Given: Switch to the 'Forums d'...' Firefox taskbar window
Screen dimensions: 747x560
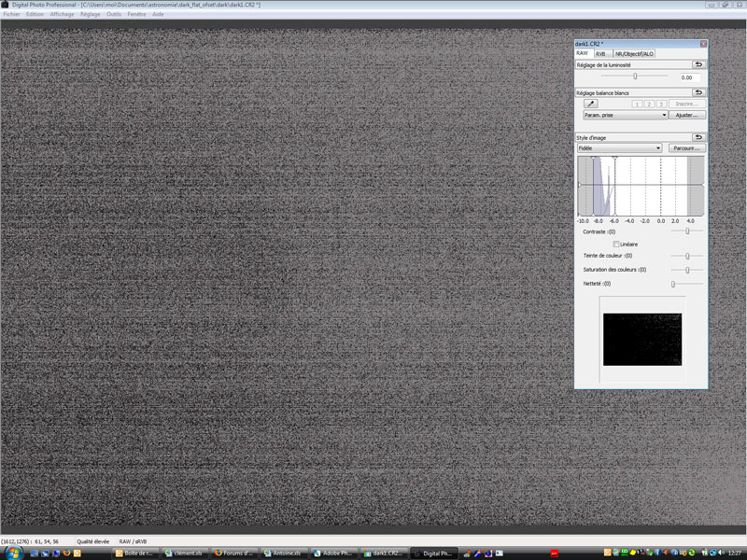Looking at the screenshot, I should point(234,553).
